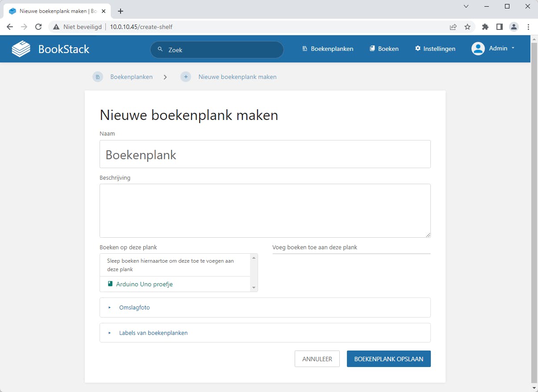Click the 'Voeg boeken toe aan deze plank' label

[x=315, y=247]
